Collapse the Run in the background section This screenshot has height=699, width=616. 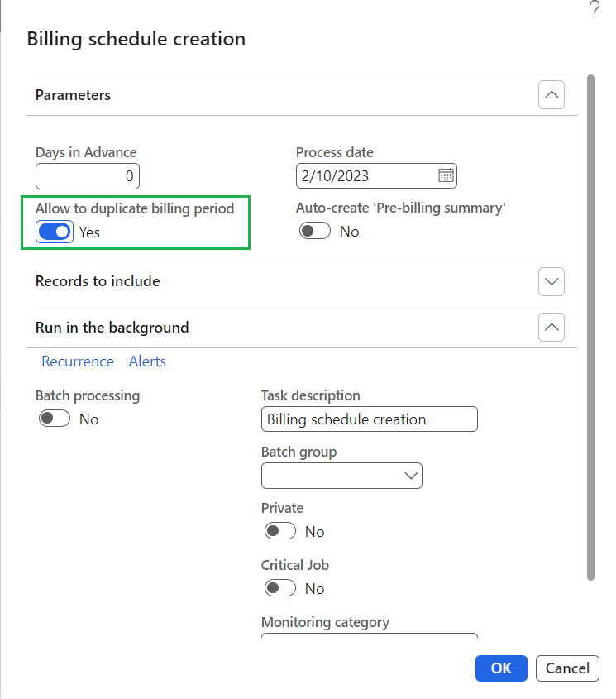(552, 328)
